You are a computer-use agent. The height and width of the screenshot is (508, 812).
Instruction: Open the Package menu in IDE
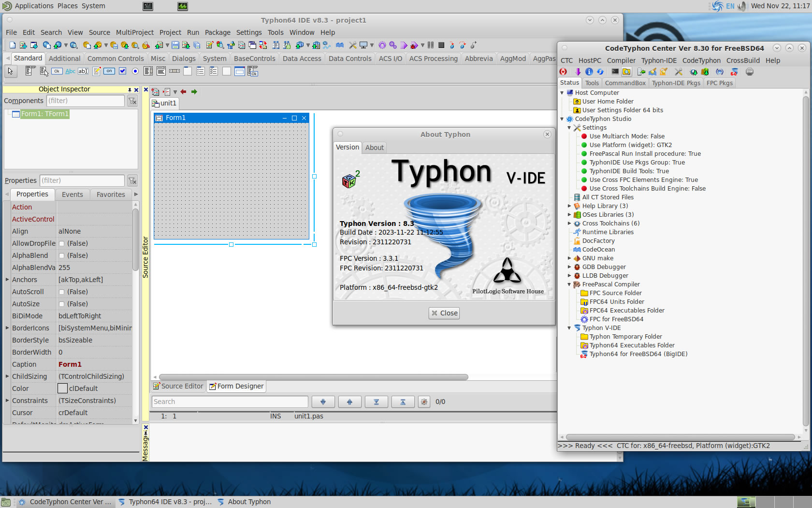pos(217,32)
